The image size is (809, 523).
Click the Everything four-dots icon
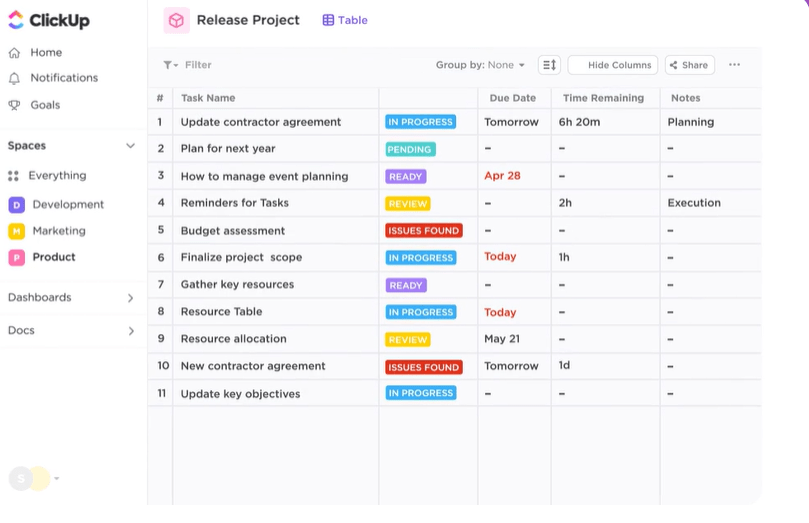pos(13,176)
